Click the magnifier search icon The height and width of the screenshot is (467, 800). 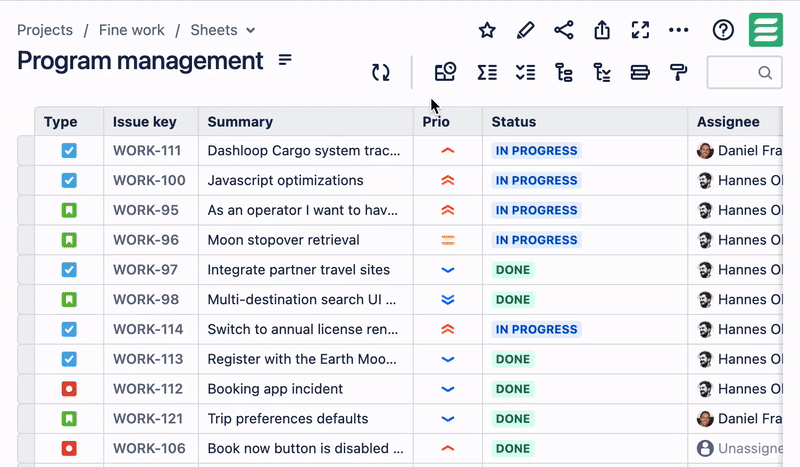tap(765, 72)
